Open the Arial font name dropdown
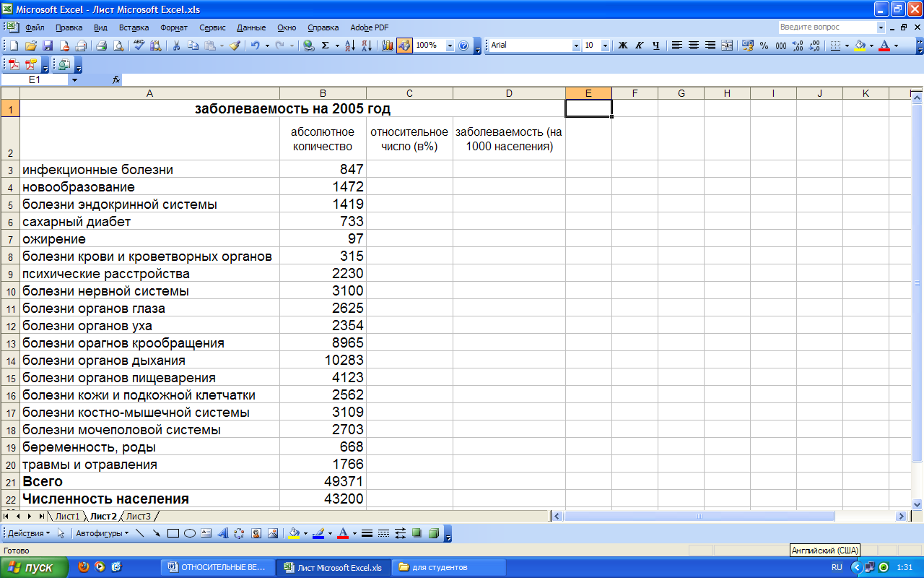Viewport: 924px width, 578px height. [576, 46]
